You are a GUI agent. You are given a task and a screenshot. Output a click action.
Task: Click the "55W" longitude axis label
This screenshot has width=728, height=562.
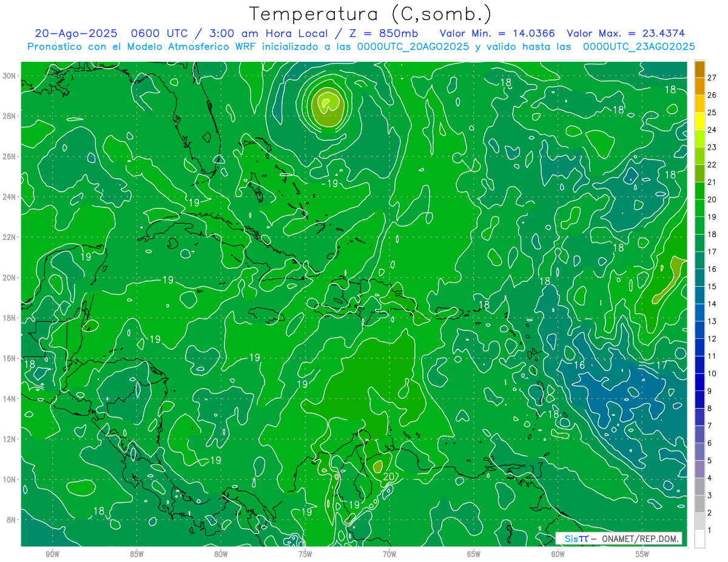642,554
